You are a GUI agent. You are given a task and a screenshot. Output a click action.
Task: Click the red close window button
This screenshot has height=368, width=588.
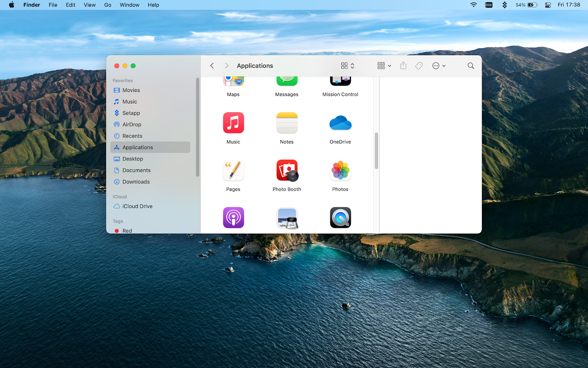tap(117, 66)
